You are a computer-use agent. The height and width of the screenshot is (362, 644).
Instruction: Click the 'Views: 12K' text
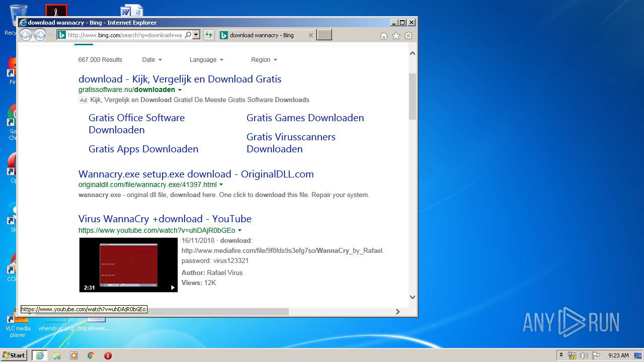pos(199,283)
